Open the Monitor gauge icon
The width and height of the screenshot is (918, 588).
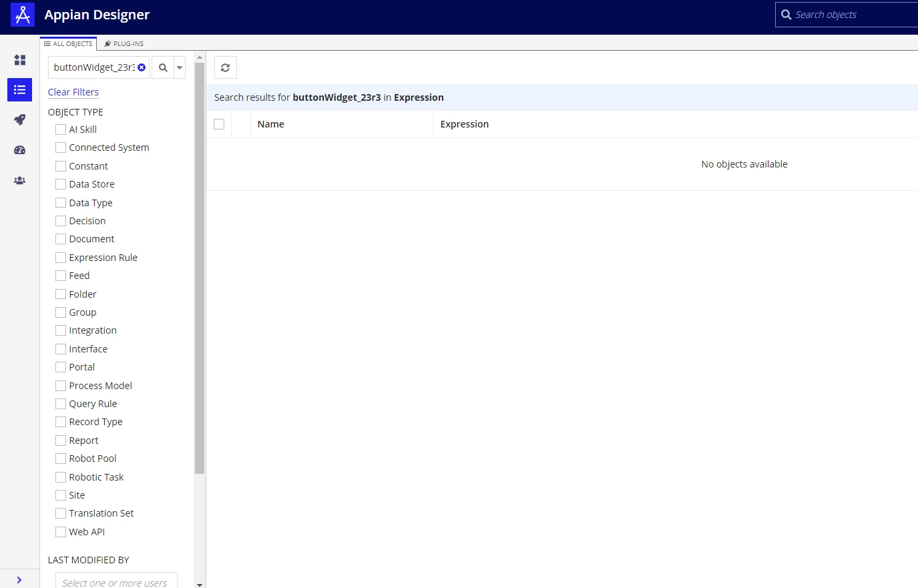[20, 150]
